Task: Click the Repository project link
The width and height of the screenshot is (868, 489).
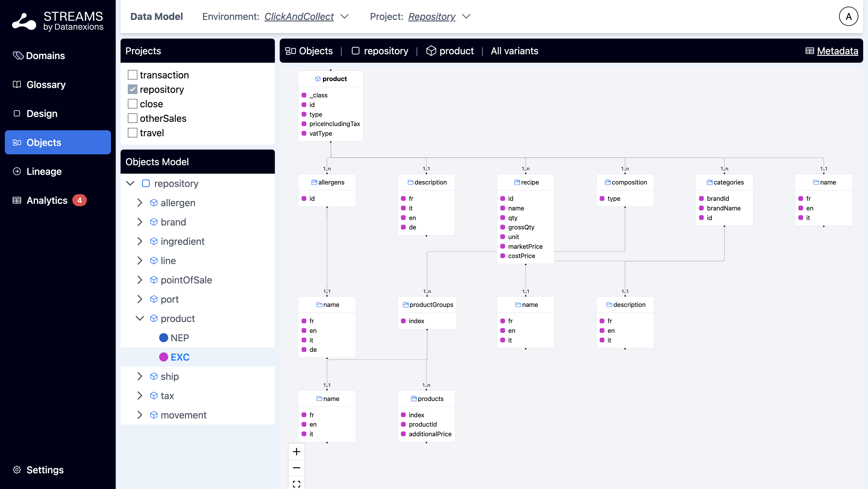Action: tap(432, 17)
